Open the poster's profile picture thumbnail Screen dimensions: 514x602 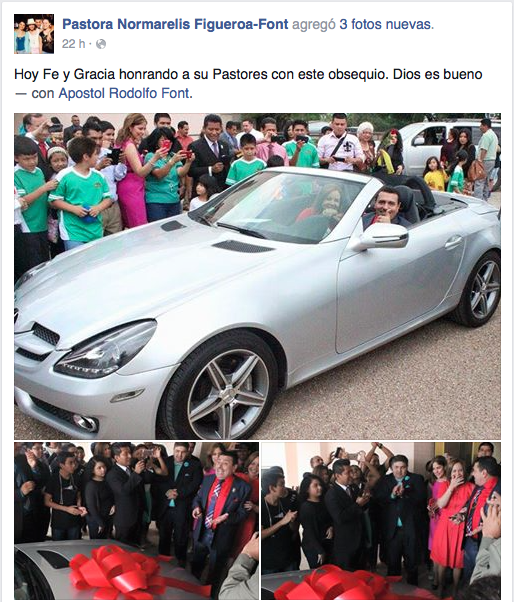(34, 34)
